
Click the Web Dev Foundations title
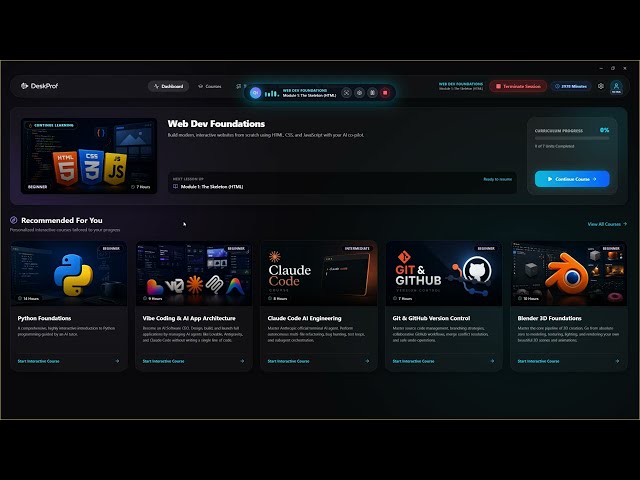coord(216,124)
